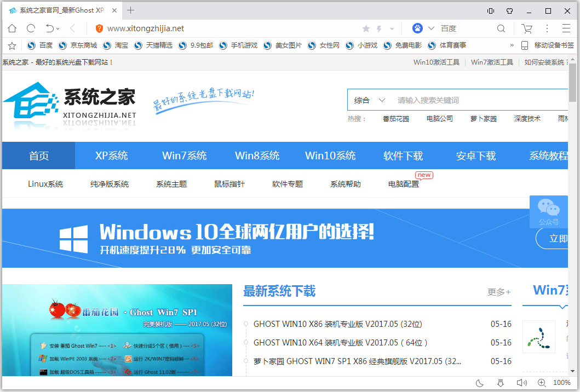Select the Win8系统 navigation tab
The image size is (580, 392).
point(257,155)
